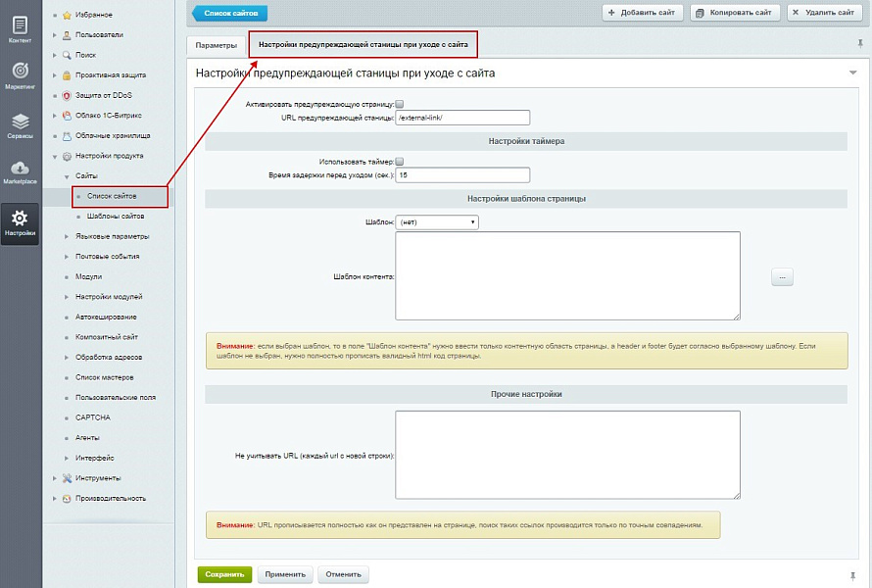
Task: Click the Защита от DDoS shield icon
Action: (x=67, y=95)
